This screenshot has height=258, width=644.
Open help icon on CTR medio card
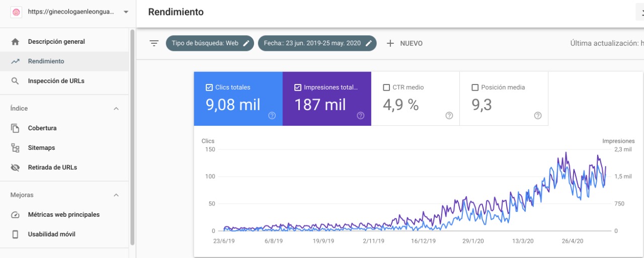[449, 116]
